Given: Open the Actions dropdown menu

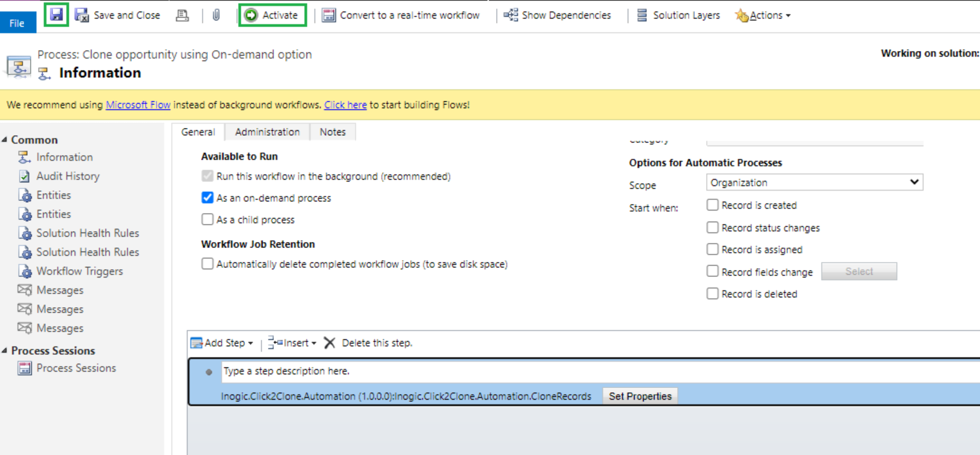Looking at the screenshot, I should tap(763, 15).
